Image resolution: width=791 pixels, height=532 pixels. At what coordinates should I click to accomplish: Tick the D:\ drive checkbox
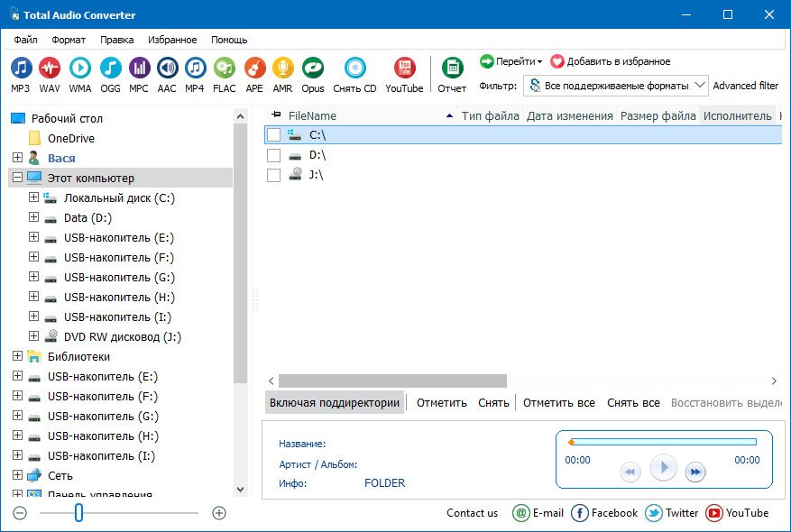[274, 155]
